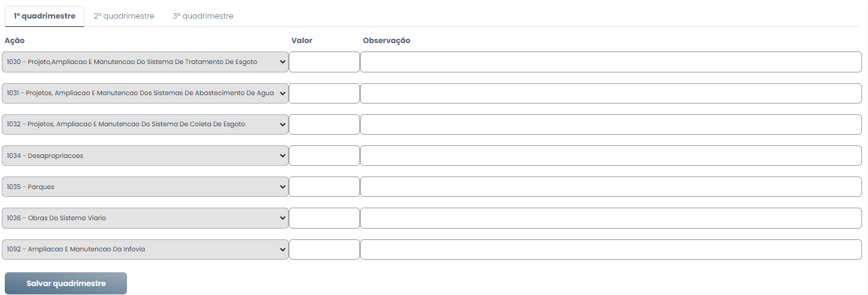Screen dimensions: 868x295
Task: Click the Observação field for Obras Do Sistema Viario
Action: click(x=611, y=218)
